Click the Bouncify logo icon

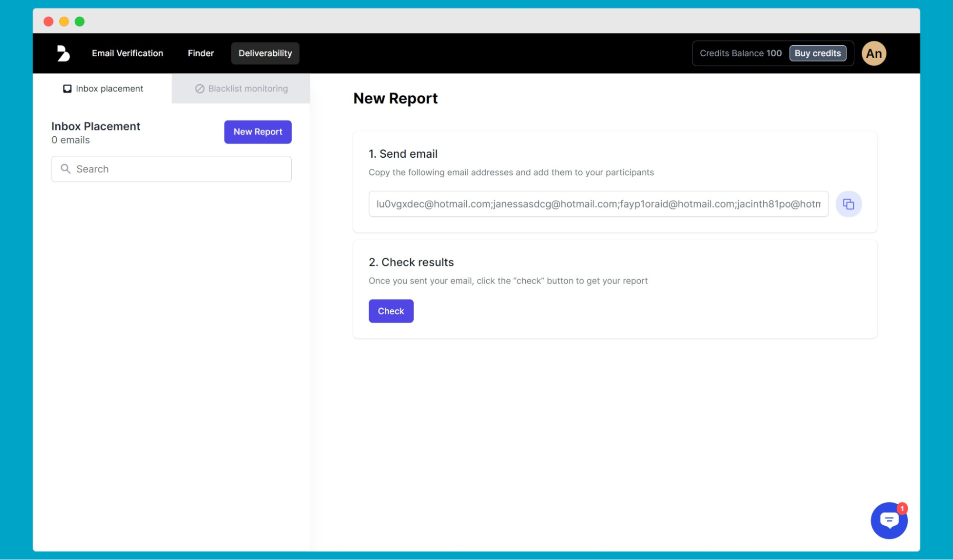[63, 53]
